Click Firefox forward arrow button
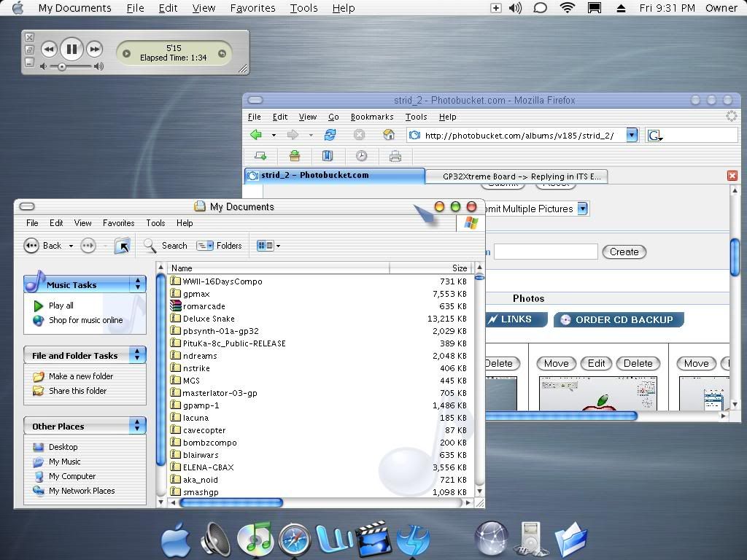Screen dimensions: 747x560 click(x=293, y=135)
